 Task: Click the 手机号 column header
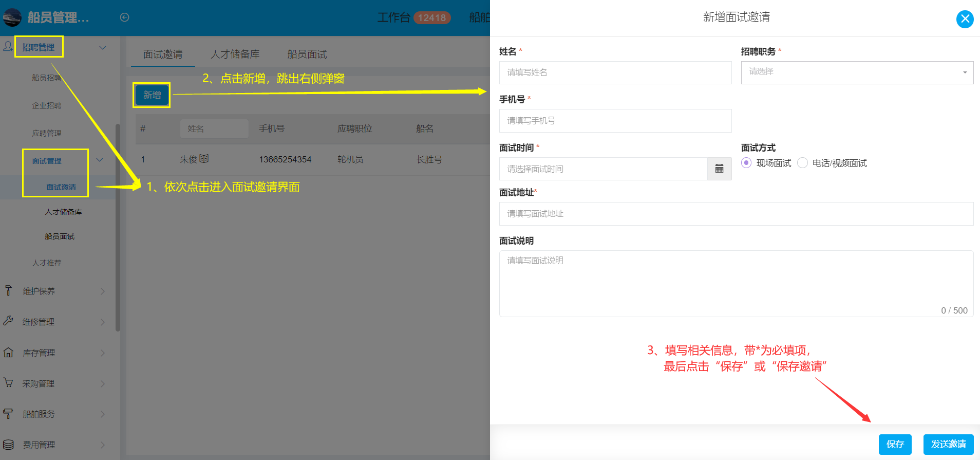(272, 128)
